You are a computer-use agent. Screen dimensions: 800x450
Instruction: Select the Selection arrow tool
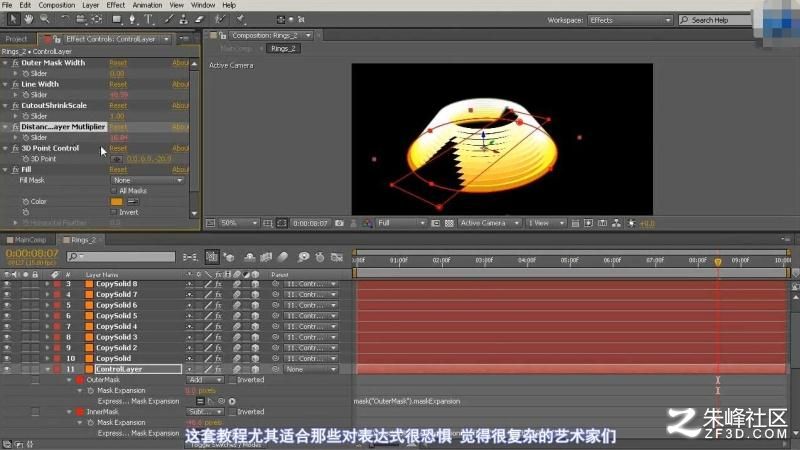point(13,19)
